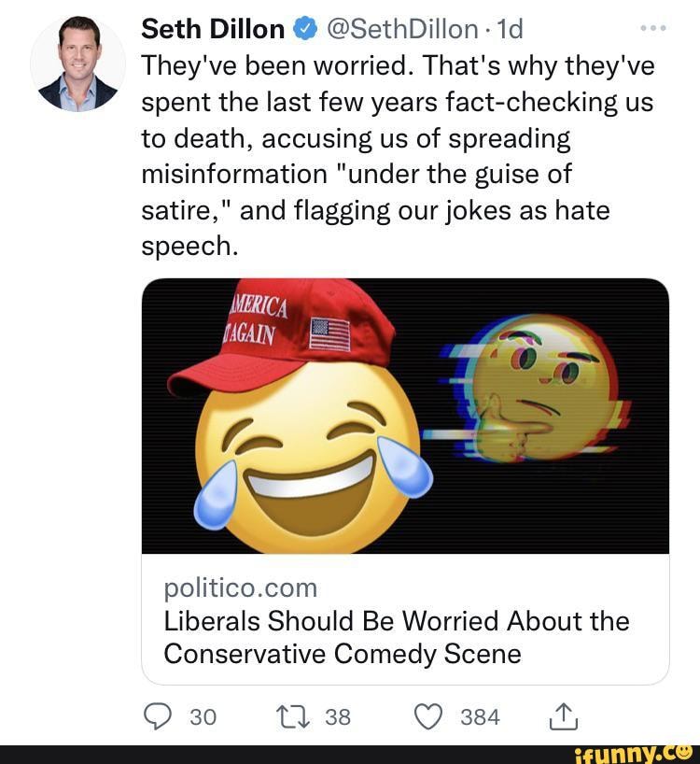Open Seth Dillon's profile avatar photo

[x=78, y=63]
